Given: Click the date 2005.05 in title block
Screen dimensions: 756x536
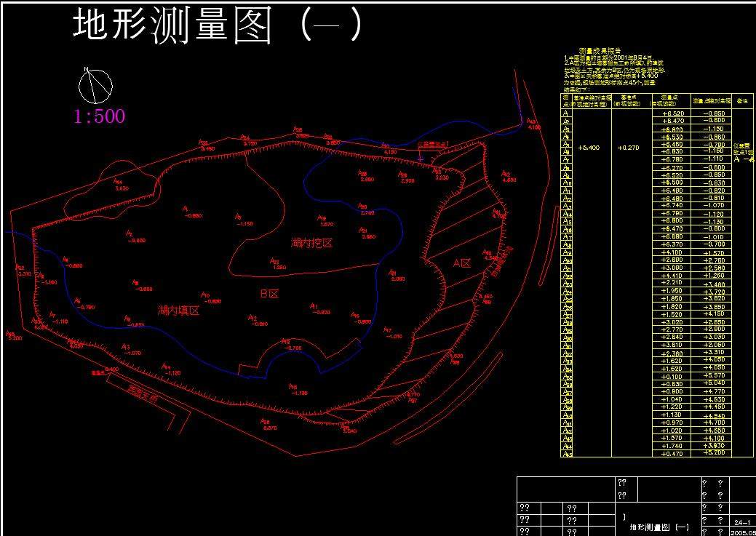Looking at the screenshot, I should (743, 532).
